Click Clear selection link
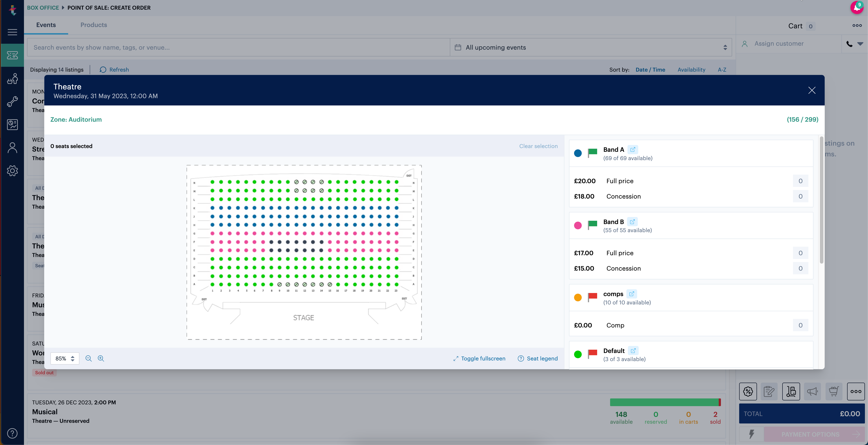 click(538, 146)
